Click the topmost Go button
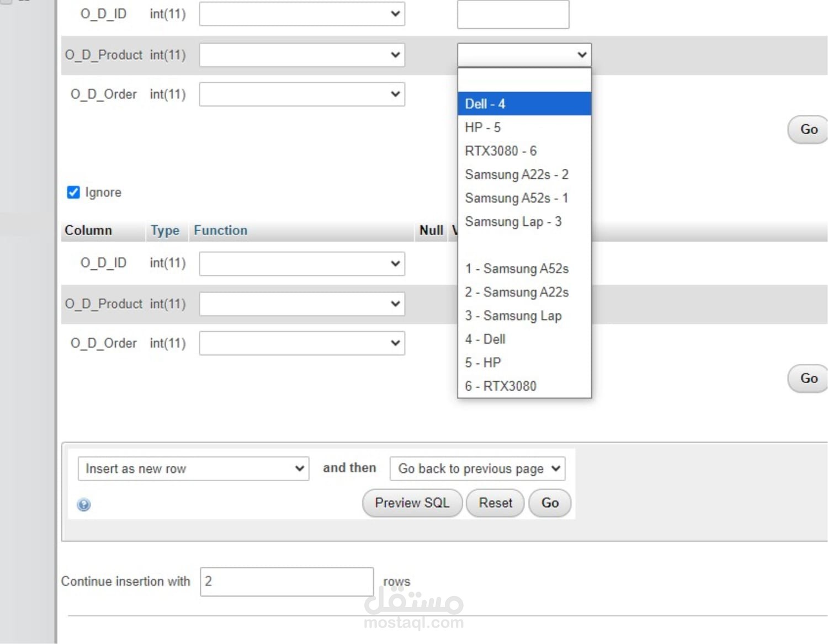This screenshot has height=644, width=828. point(809,130)
